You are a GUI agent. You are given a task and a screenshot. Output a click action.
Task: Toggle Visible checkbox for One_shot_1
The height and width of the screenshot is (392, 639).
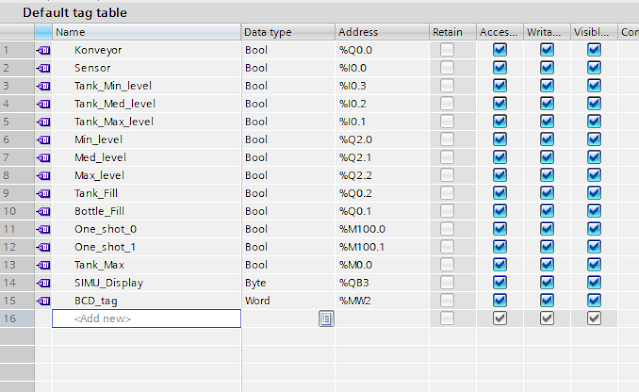coord(594,247)
